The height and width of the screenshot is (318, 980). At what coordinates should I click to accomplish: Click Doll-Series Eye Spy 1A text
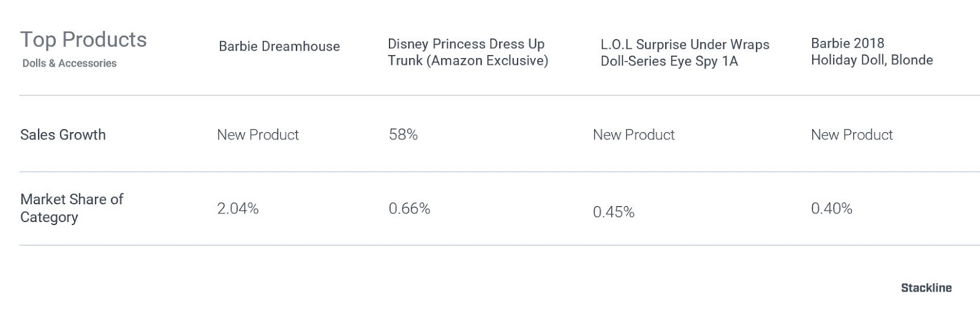669,61
